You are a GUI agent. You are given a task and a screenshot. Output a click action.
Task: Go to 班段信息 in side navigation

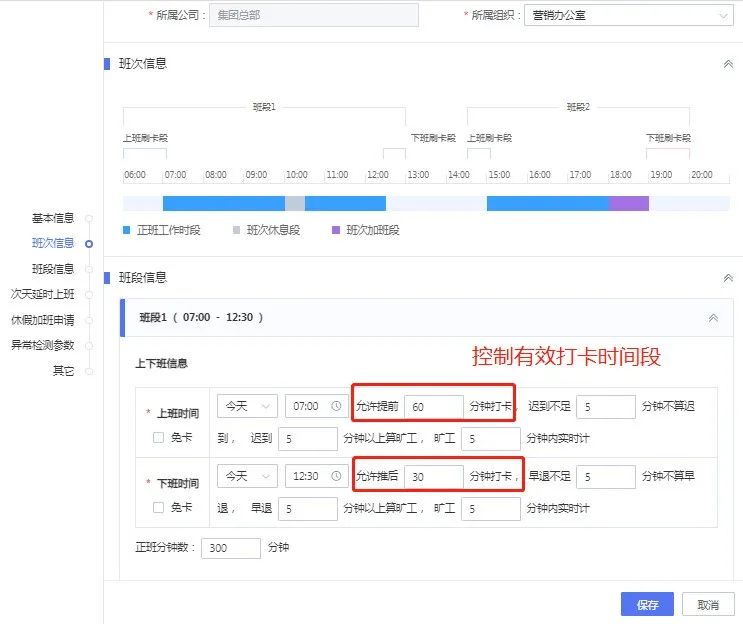pos(53,269)
